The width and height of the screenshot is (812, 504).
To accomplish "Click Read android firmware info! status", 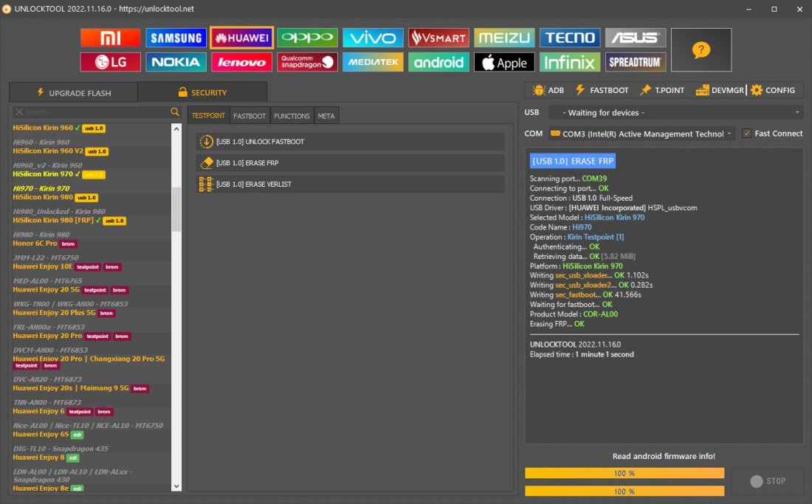I will tap(664, 456).
